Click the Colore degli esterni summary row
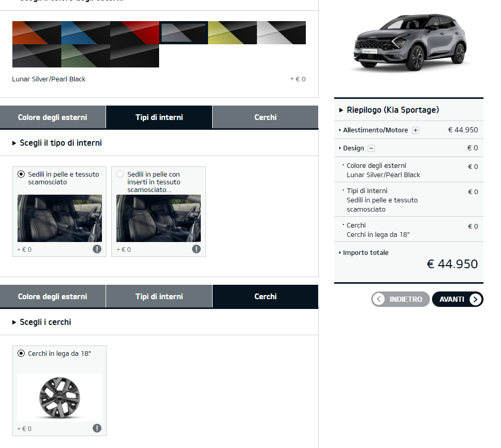This screenshot has width=501, height=448. pos(409,170)
